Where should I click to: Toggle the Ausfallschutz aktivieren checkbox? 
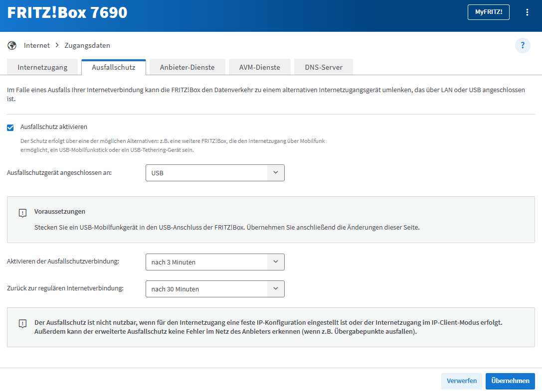point(10,128)
